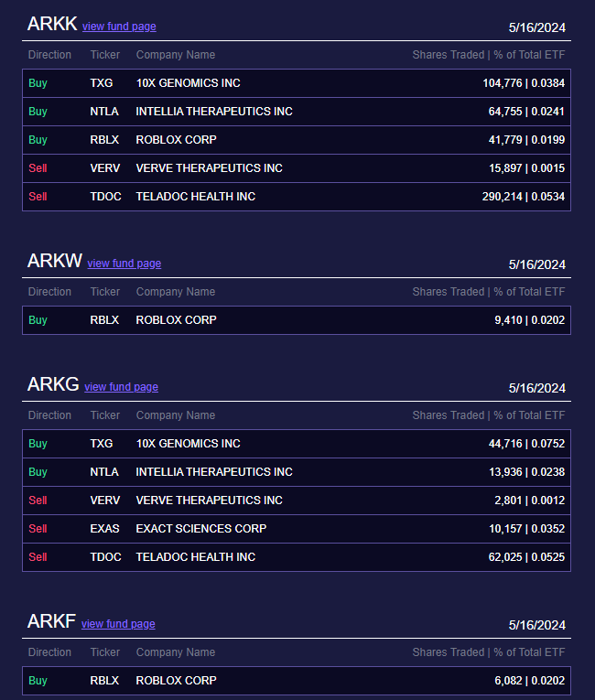
Task: Click 290,214 | 0.0534 shares value
Action: point(524,197)
